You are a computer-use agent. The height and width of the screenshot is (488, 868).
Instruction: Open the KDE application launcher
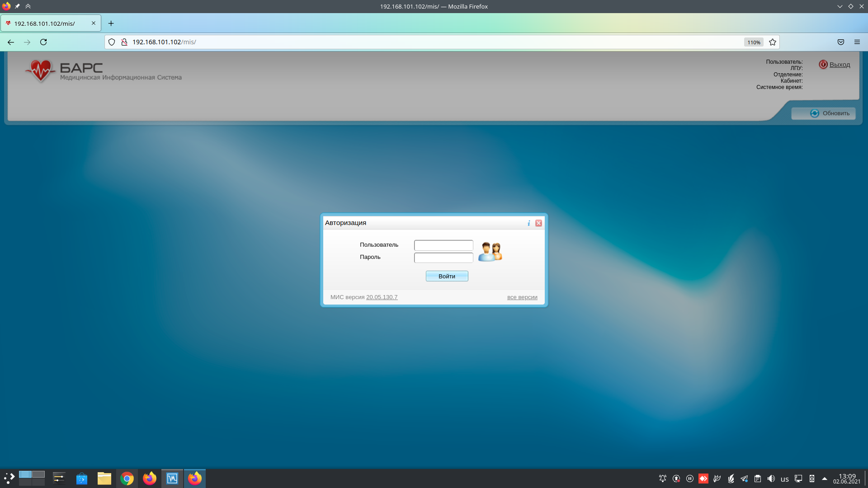tap(9, 479)
